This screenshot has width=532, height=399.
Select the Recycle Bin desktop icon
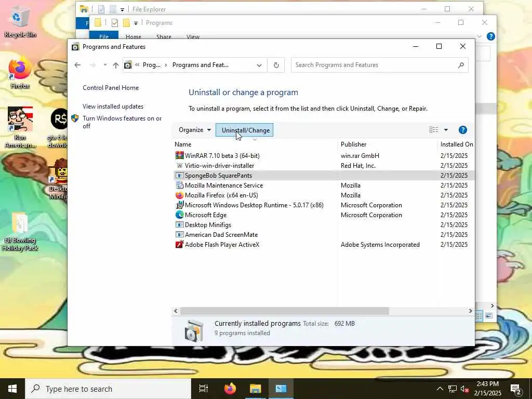tap(20, 22)
